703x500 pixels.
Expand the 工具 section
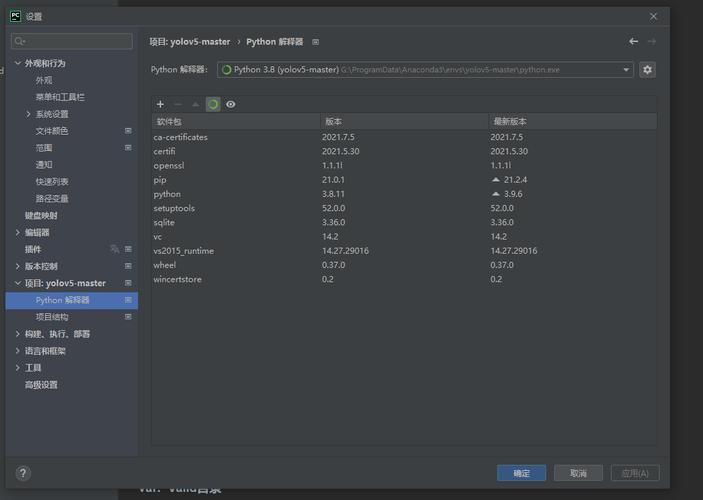point(18,368)
